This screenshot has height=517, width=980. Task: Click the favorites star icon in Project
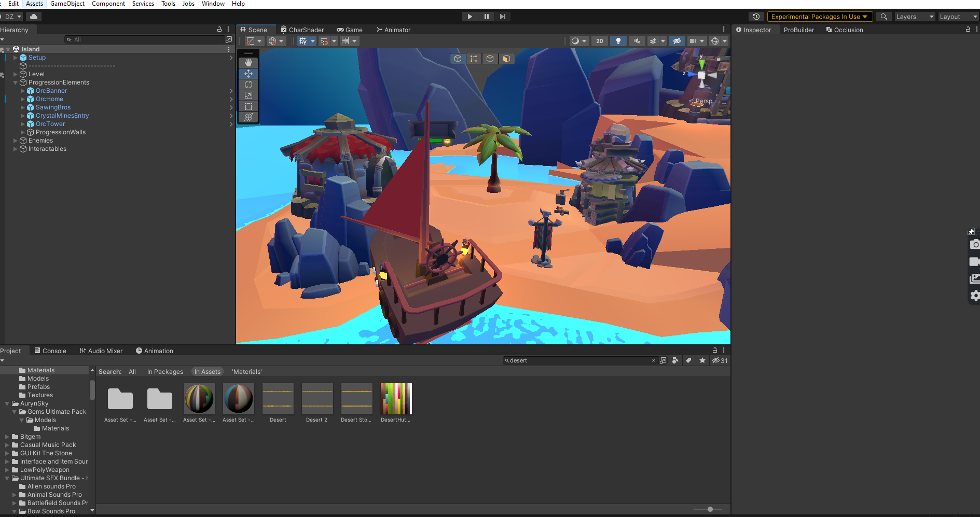pos(702,360)
